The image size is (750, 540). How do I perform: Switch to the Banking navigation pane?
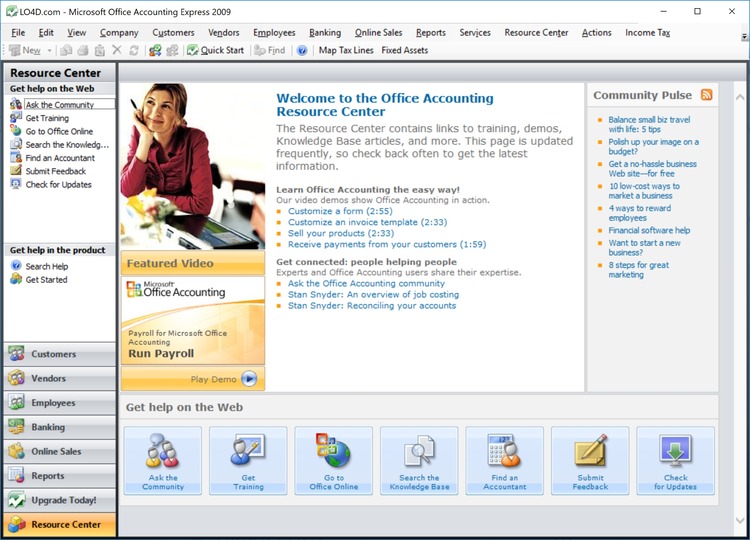(60, 427)
